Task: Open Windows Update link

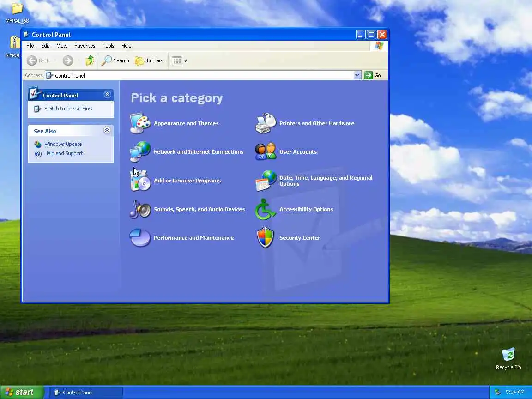Action: click(63, 144)
